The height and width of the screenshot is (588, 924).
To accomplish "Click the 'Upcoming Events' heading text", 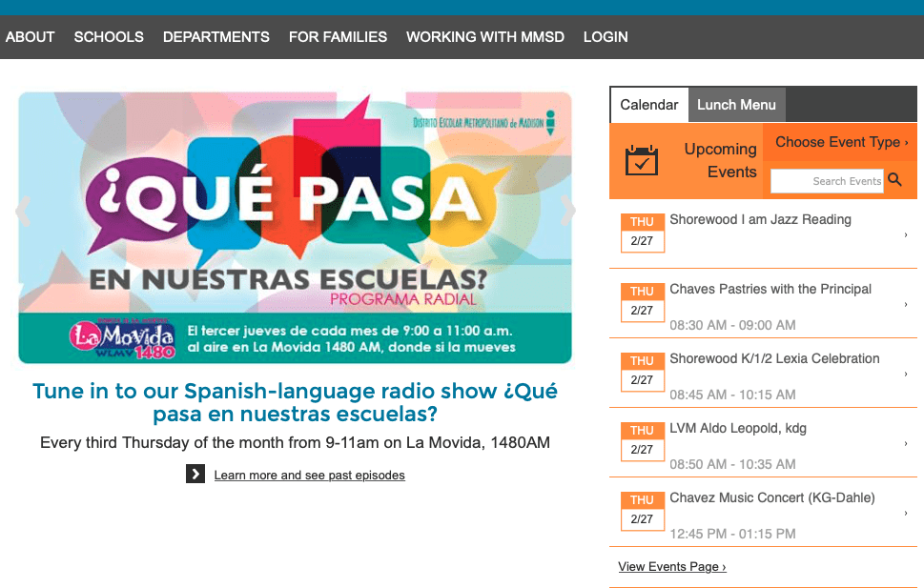I will pos(720,160).
